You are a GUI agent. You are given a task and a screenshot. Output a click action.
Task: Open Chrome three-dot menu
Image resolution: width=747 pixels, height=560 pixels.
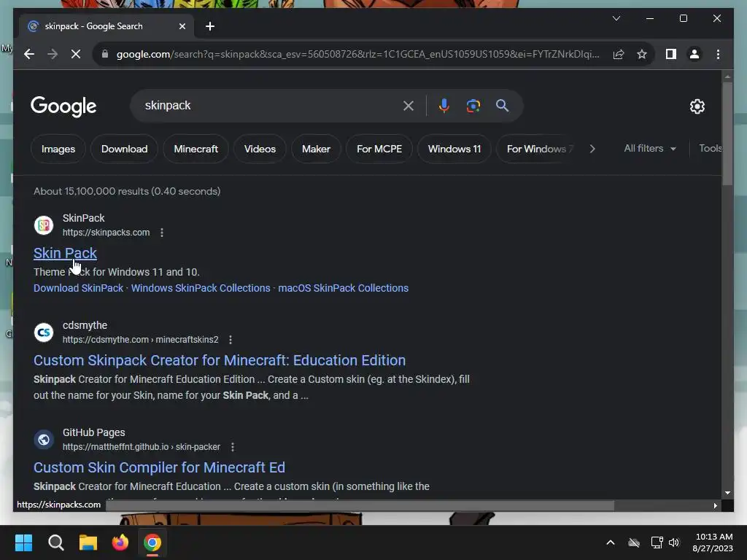[x=718, y=54]
